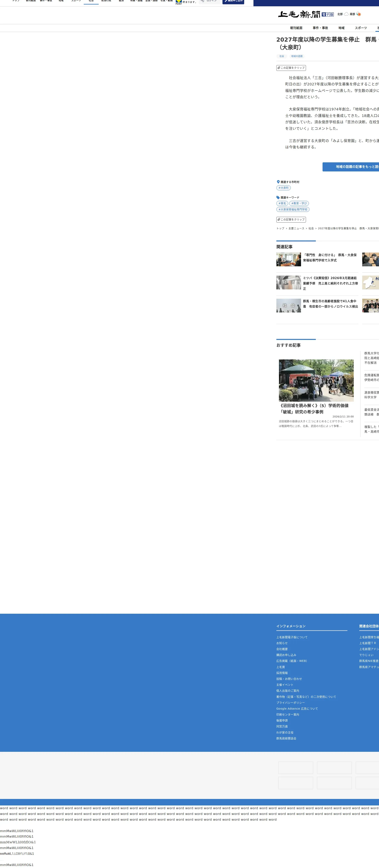The height and width of the screenshot is (868, 379).
Task: Open the 採用情報 footer link
Action: point(282,673)
